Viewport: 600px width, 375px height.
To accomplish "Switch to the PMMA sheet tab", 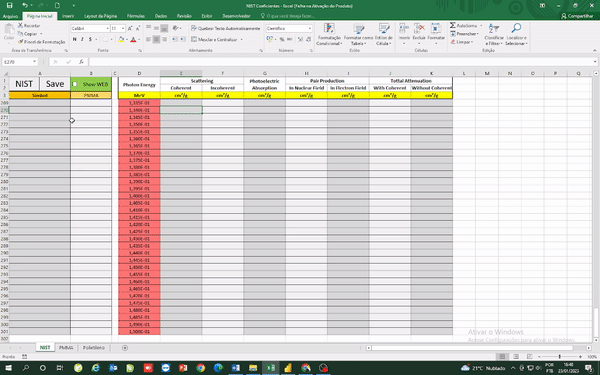I will (66, 347).
